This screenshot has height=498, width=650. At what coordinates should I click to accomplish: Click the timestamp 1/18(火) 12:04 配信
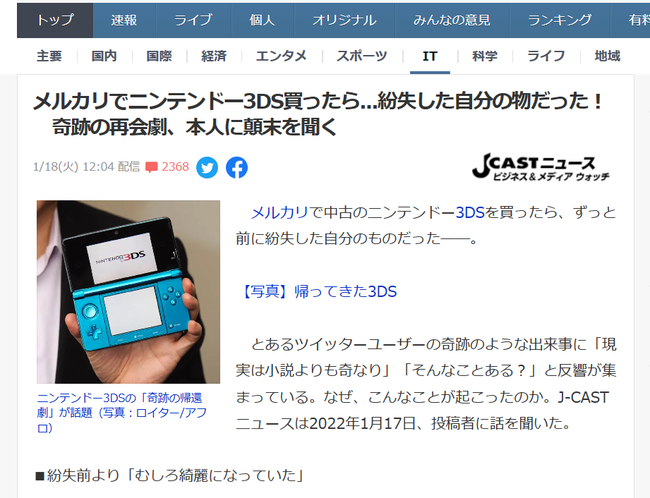coord(86,167)
